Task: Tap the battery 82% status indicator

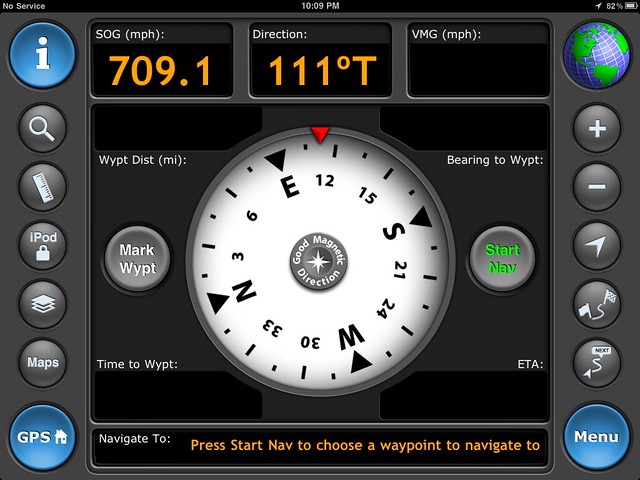Action: click(620, 6)
